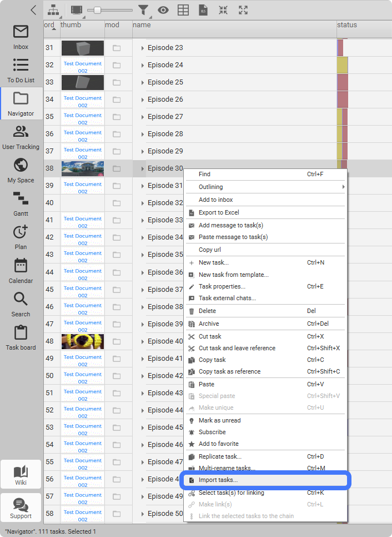
Task: Expand Episode 26 tree arrow
Action: tap(142, 100)
